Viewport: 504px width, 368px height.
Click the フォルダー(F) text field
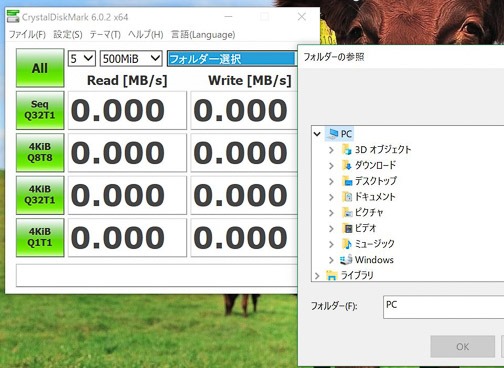[443, 307]
